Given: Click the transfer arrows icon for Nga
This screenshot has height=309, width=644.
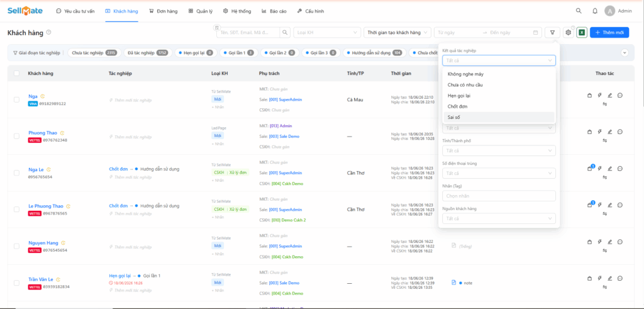Looking at the screenshot, I should coord(604,104).
